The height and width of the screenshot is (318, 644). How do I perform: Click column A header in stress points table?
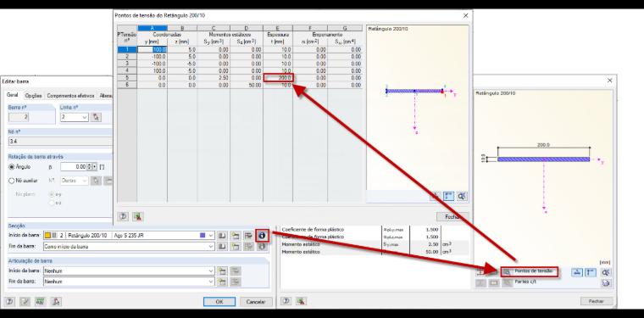tap(153, 28)
